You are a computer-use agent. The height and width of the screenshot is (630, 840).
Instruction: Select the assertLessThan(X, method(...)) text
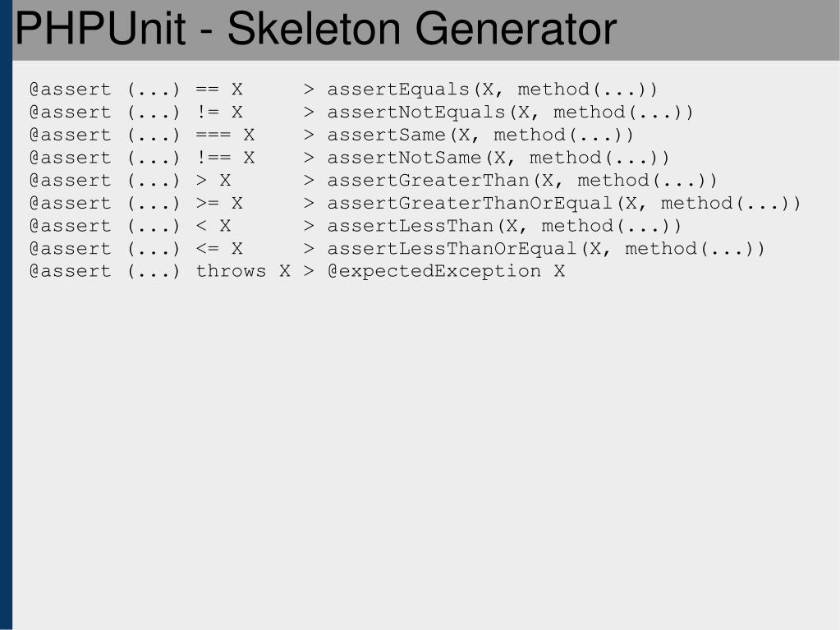(504, 226)
